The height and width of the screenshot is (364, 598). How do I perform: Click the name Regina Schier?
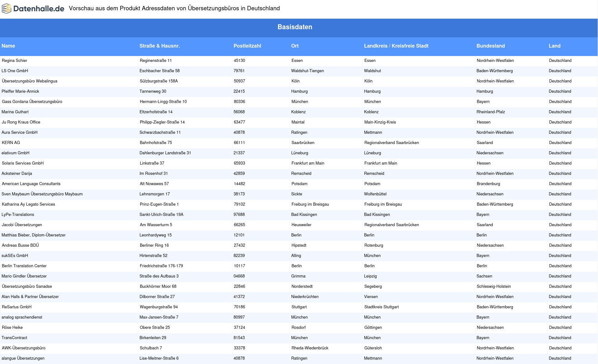(14, 61)
